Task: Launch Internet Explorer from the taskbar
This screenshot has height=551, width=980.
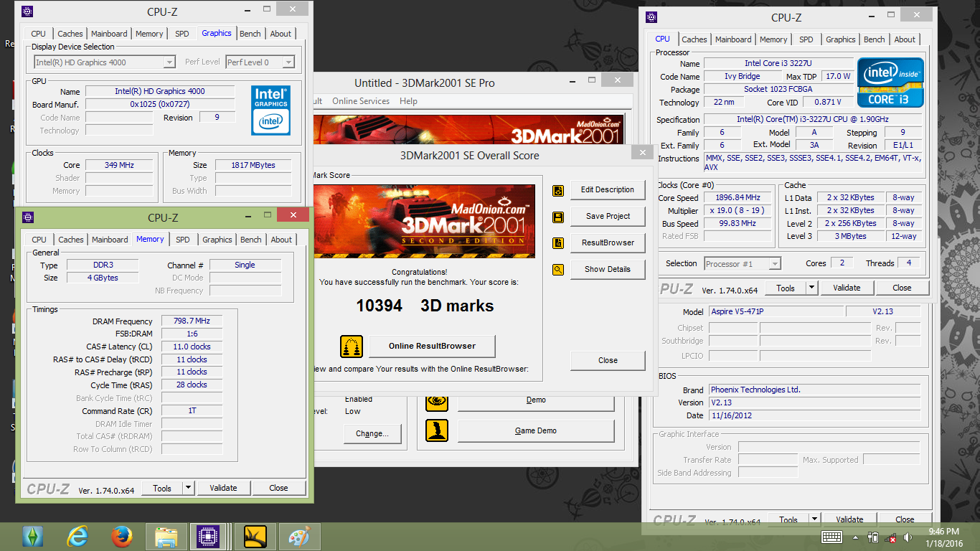Action: (78, 536)
